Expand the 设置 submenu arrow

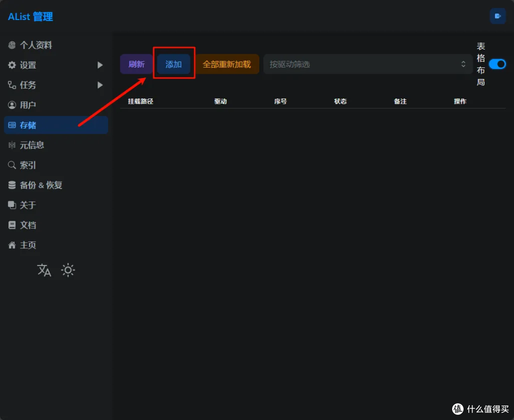point(100,65)
